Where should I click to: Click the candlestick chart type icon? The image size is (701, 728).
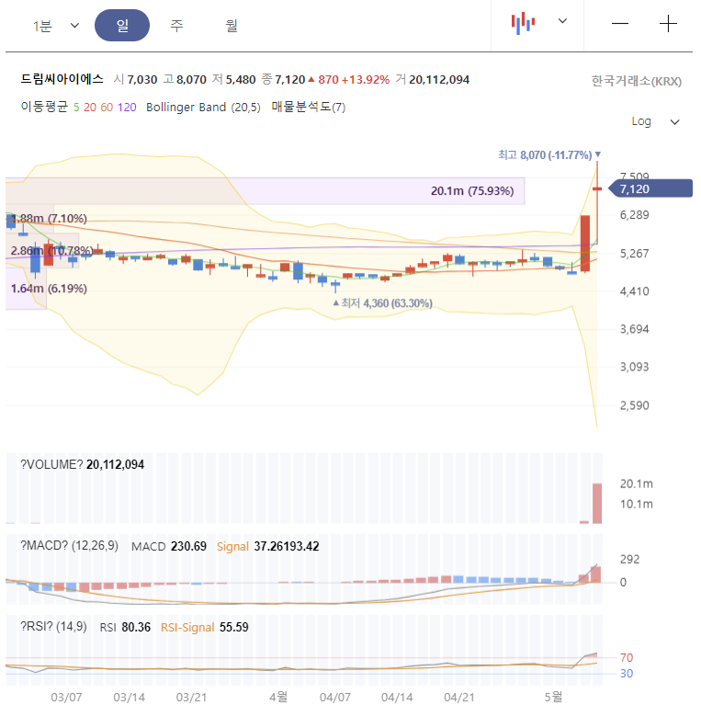pyautogui.click(x=523, y=23)
